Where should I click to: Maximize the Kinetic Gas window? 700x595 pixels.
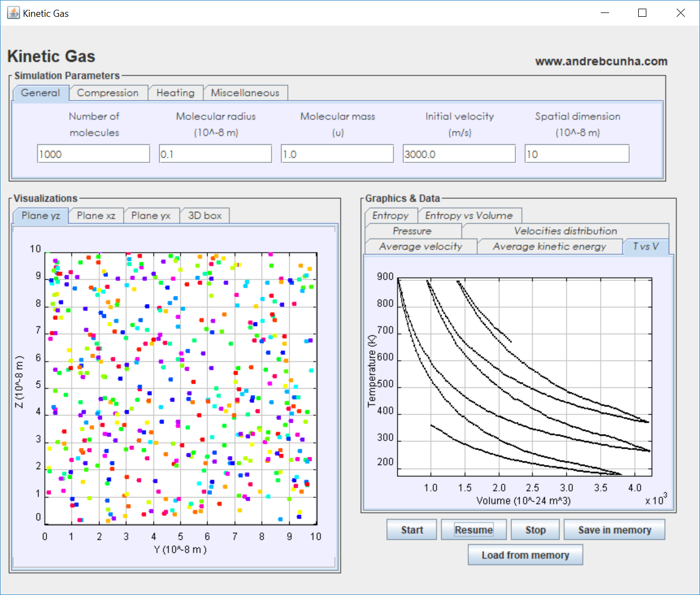[x=643, y=13]
